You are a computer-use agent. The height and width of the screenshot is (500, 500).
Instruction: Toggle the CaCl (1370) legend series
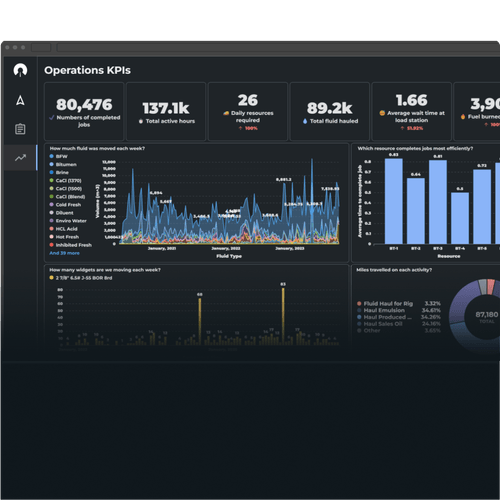tap(65, 180)
